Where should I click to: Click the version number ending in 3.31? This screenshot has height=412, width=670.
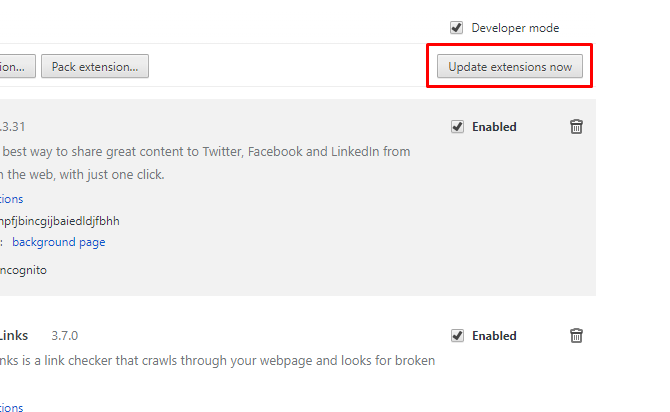pos(12,127)
